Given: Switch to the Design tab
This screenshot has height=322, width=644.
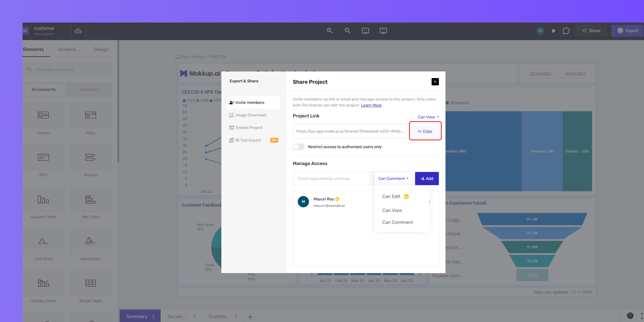Looking at the screenshot, I should click(x=101, y=49).
